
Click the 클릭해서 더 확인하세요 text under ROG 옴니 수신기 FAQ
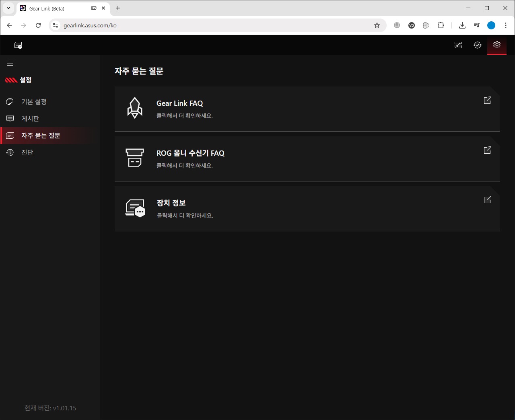click(185, 166)
